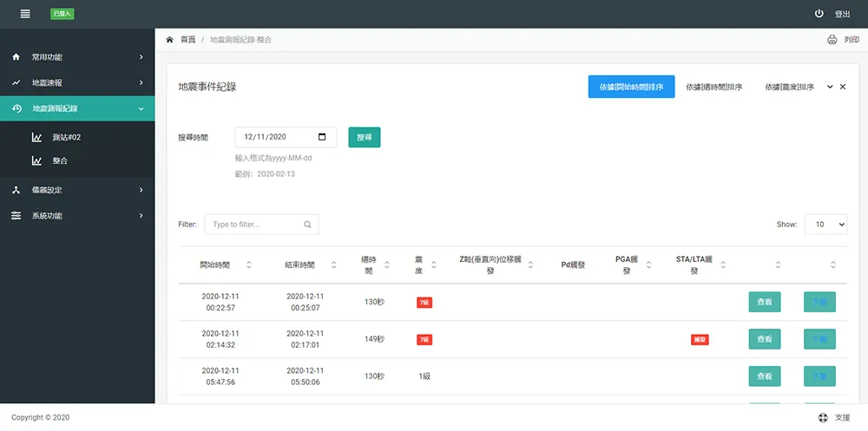This screenshot has height=431, width=868.
Task: Click the power logout icon
Action: [819, 14]
